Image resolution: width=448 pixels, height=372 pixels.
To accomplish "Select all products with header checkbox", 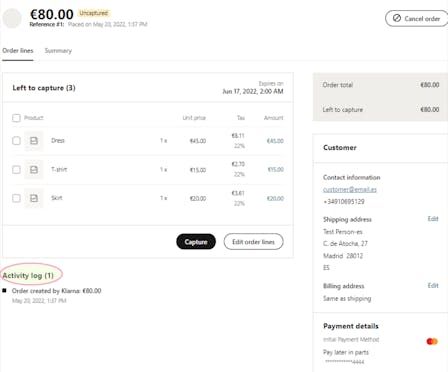I will [x=16, y=118].
